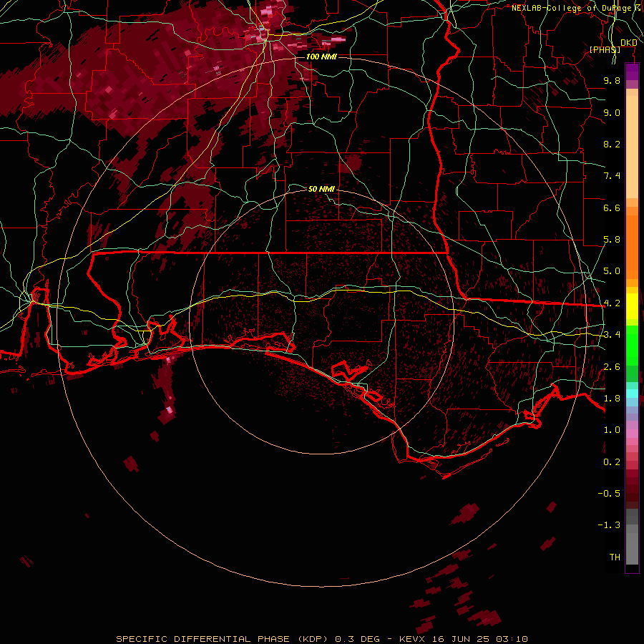
Task: Click the 9.0 scale value
Action: point(612,112)
